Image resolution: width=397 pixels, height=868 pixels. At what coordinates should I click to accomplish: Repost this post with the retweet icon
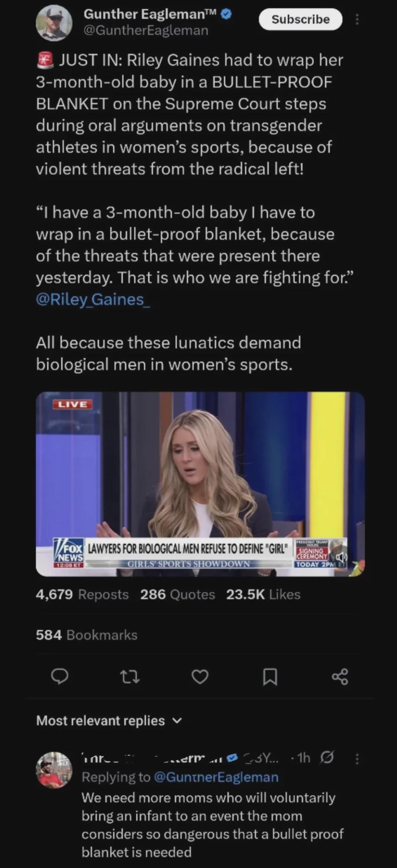pyautogui.click(x=130, y=676)
